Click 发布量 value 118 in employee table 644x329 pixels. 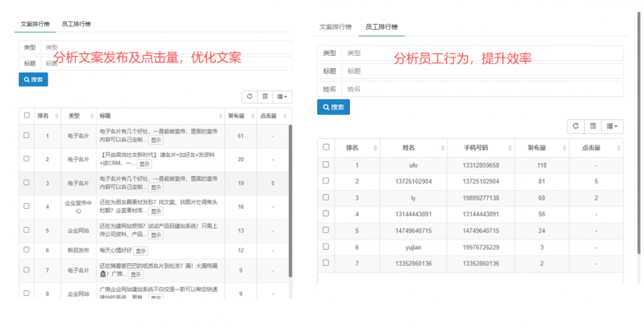click(542, 165)
